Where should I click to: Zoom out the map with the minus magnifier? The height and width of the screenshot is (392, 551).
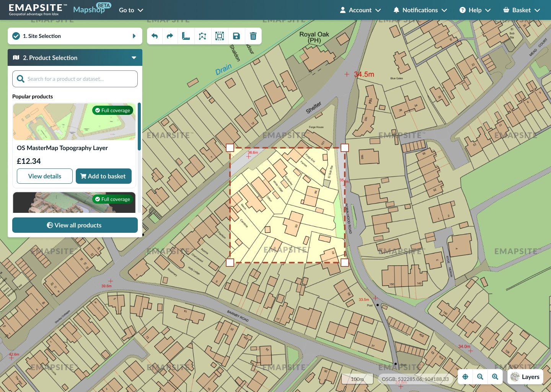coord(480,377)
